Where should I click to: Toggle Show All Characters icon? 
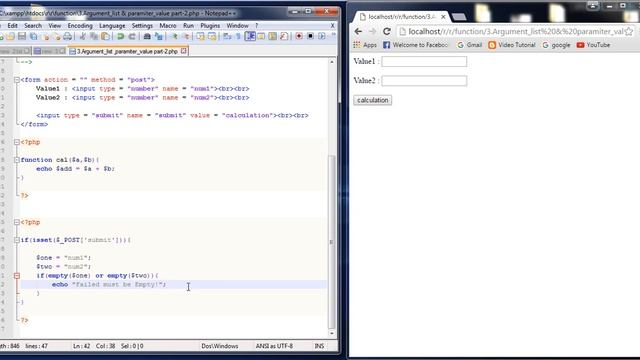(238, 37)
